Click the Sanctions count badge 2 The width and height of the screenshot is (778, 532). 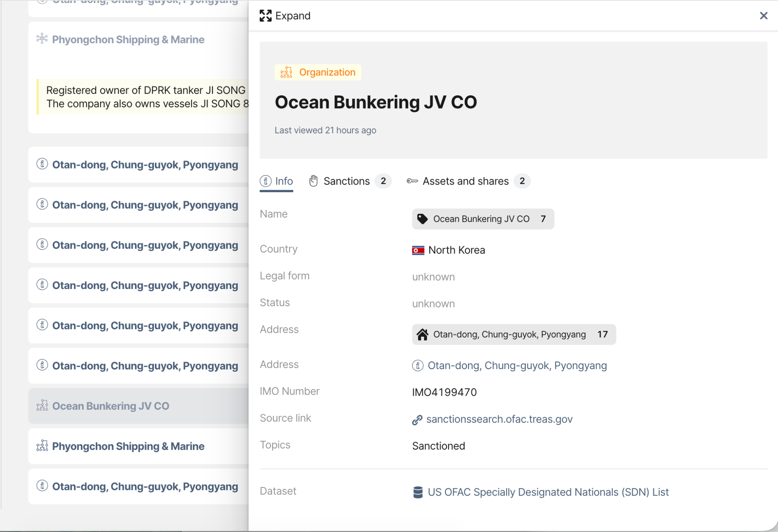[x=383, y=181]
